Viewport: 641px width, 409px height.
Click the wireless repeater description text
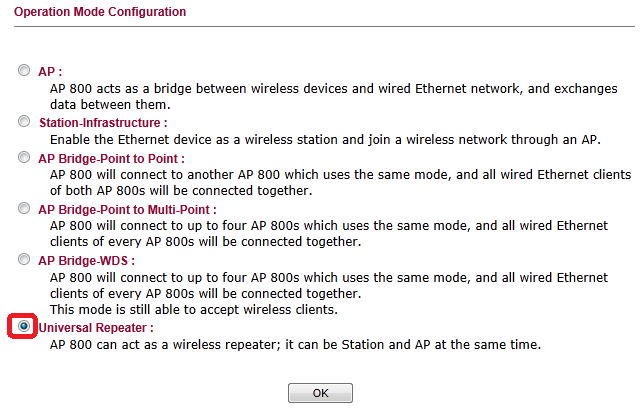[x=295, y=345]
